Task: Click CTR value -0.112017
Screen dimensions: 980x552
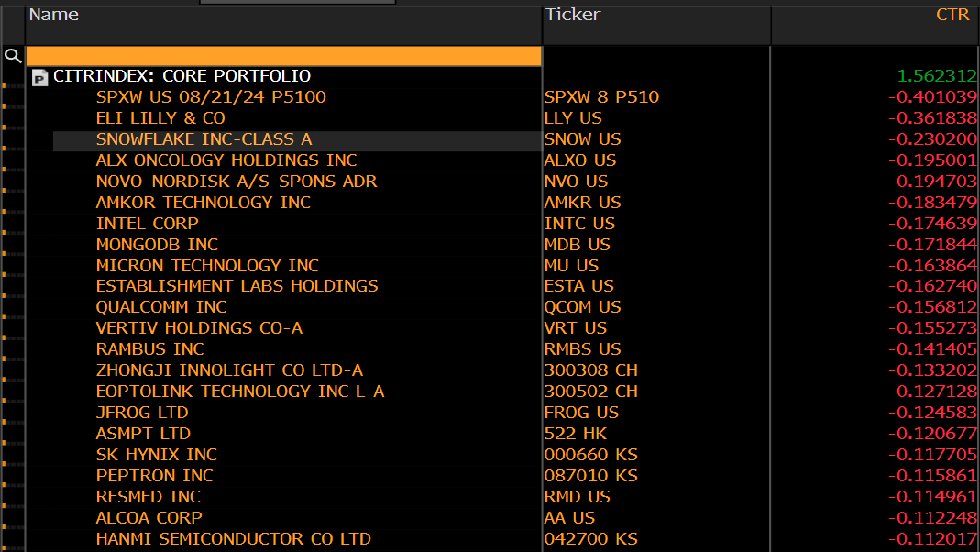Action: 932,539
